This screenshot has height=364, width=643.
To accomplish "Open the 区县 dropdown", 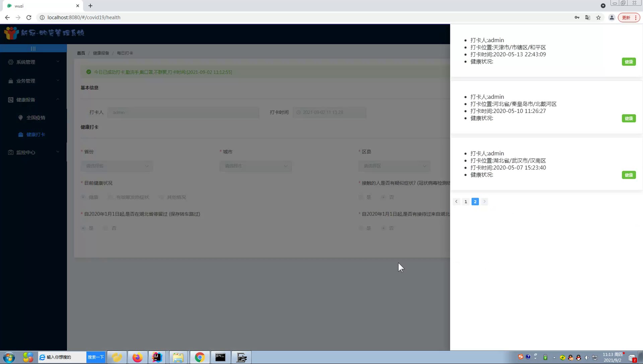I will coord(394,166).
